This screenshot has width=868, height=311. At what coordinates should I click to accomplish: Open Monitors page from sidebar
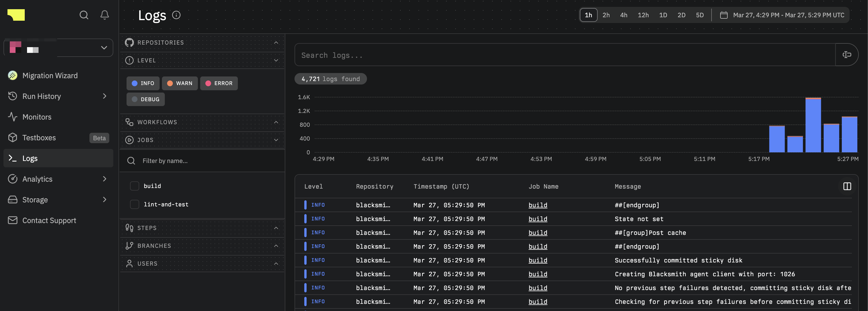coord(37,117)
